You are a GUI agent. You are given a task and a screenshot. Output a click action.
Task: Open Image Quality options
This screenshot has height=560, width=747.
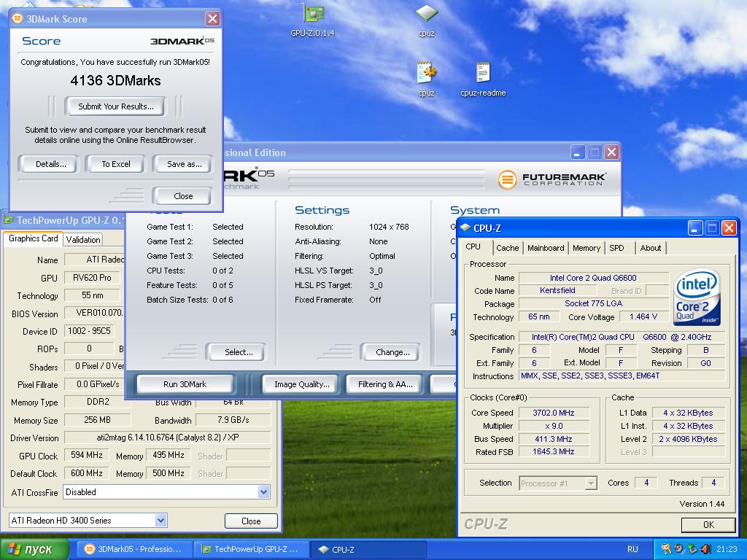pyautogui.click(x=301, y=384)
